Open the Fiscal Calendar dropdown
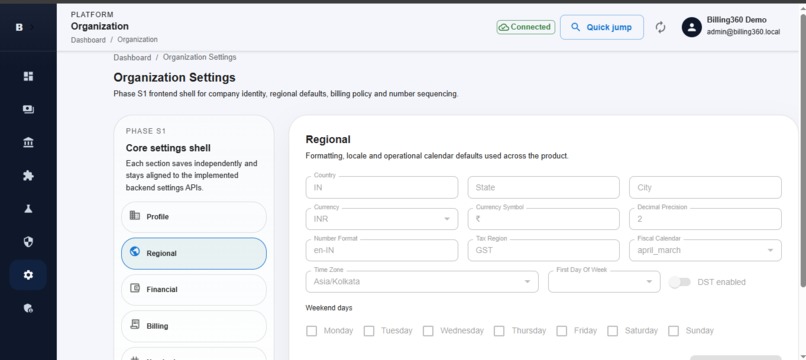This screenshot has height=360, width=806. 705,250
